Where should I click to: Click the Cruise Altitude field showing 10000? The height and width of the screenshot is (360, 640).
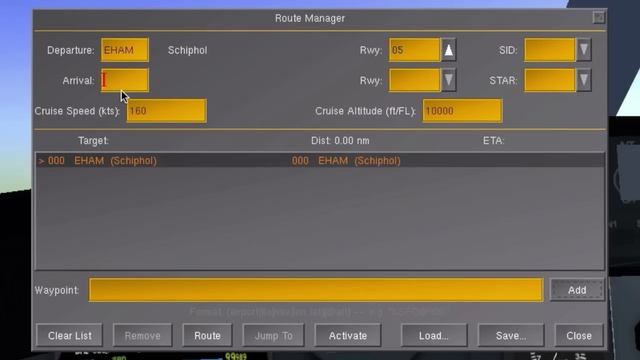(x=462, y=111)
